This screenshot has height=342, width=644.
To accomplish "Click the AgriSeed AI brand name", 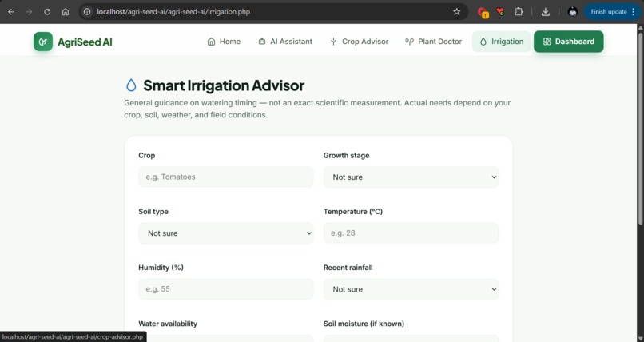I will (85, 42).
